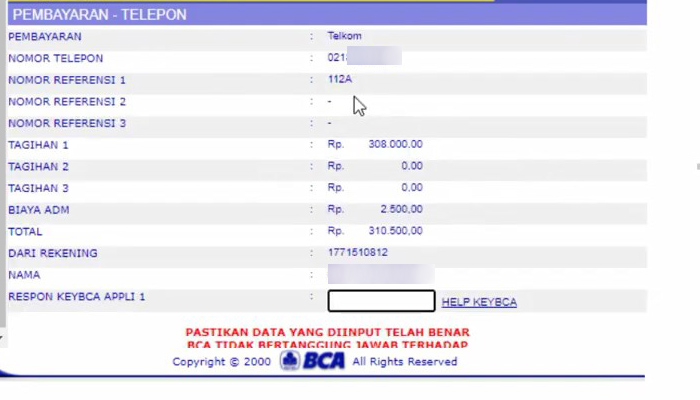The width and height of the screenshot is (700, 400).
Task: Click the NOMOR TELEPON label
Action: pos(55,58)
